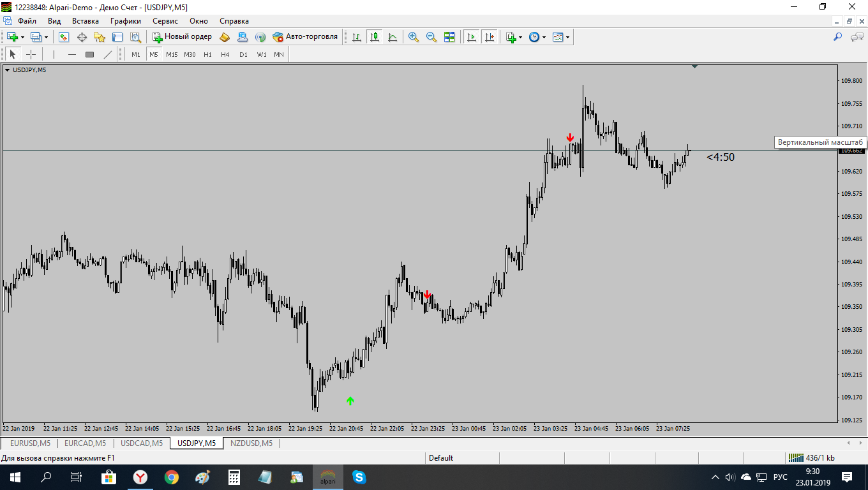Viewport: 868px width, 490px height.
Task: Select the rectangle shape tool
Action: pyautogui.click(x=90, y=54)
